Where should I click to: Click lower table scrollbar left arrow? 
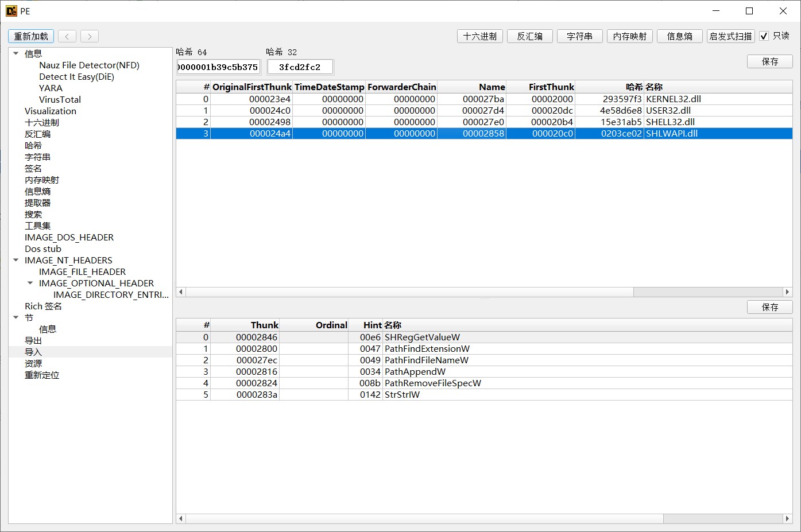click(181, 519)
